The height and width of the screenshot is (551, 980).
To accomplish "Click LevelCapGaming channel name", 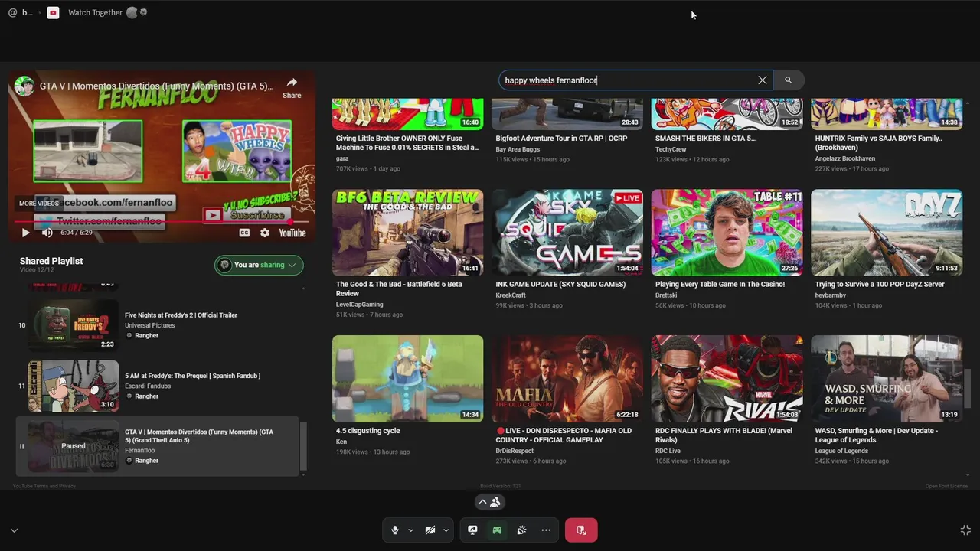I will 359,305.
